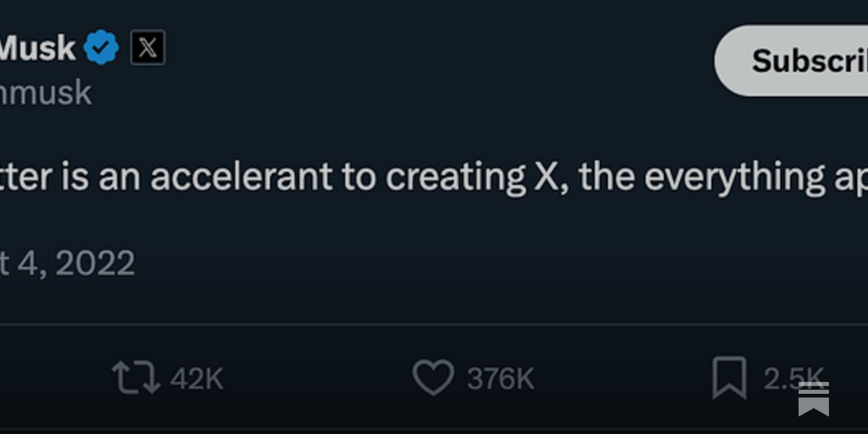Like the tweet with heart icon
This screenshot has width=868, height=434.
[x=433, y=378]
